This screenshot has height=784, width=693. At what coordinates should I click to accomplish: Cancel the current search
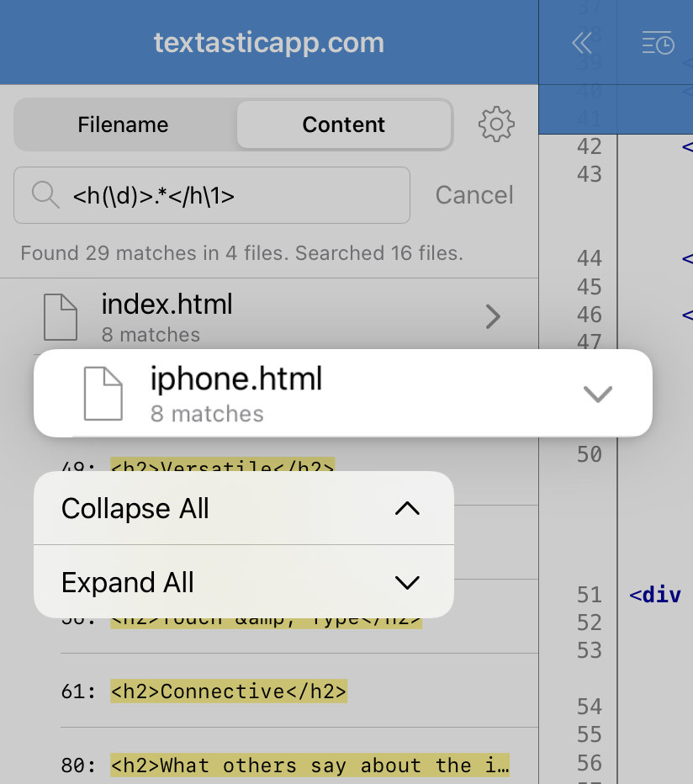click(x=474, y=195)
